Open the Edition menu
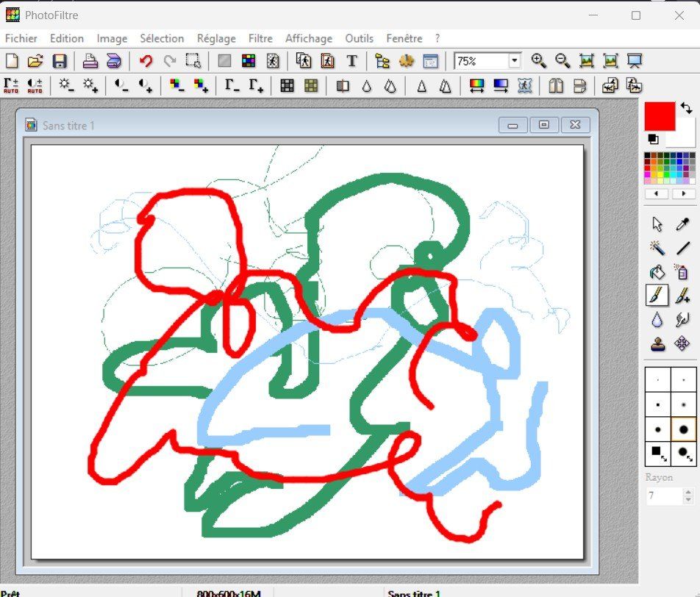Screen dimensions: 700x597 [x=67, y=39]
